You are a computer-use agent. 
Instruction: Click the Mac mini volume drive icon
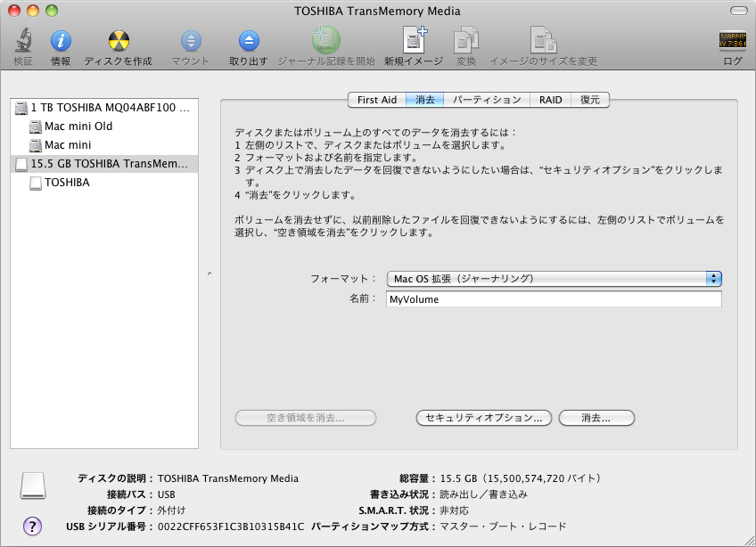(x=35, y=145)
